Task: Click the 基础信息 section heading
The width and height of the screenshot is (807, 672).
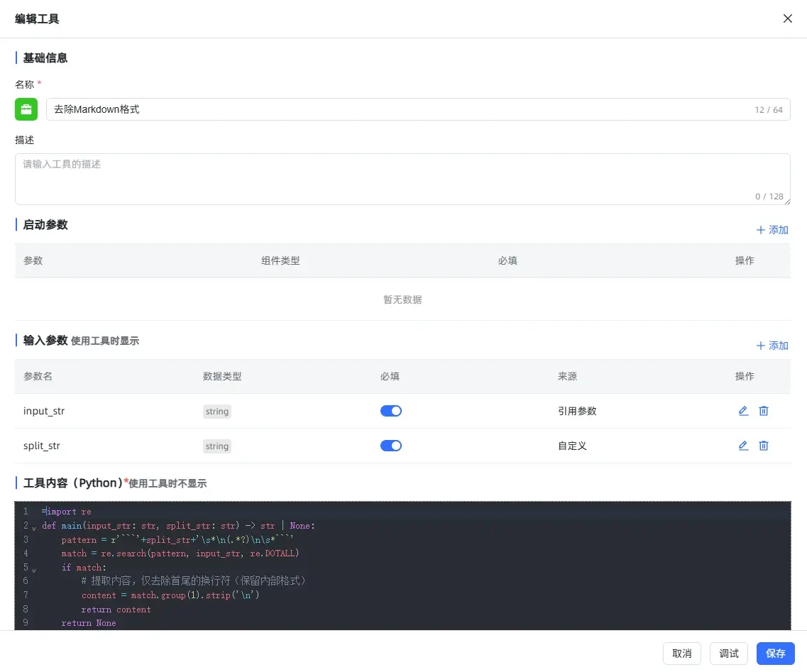Action: [45, 57]
